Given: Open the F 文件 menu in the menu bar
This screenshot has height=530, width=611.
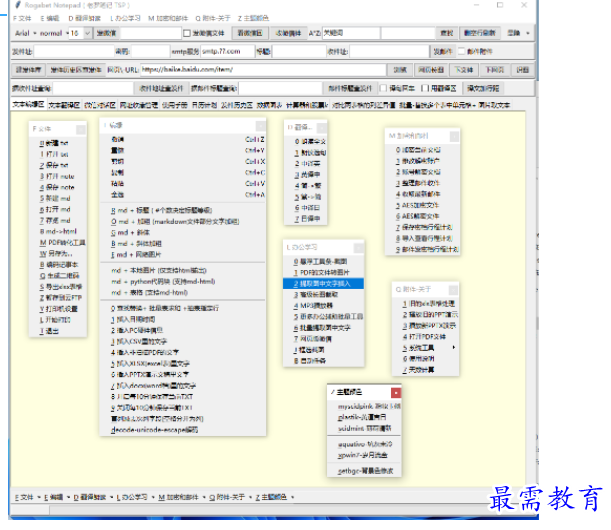Looking at the screenshot, I should [x=22, y=18].
